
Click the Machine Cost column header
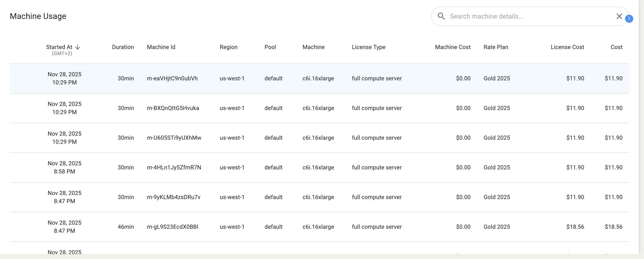pos(452,47)
